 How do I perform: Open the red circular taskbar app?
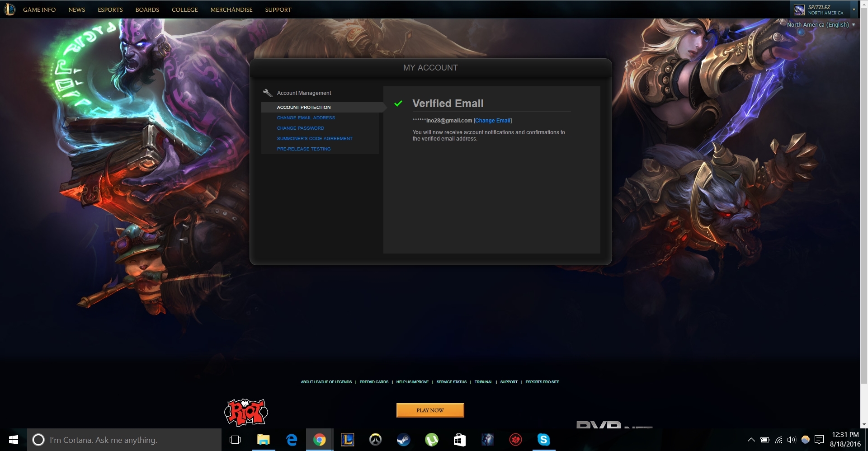(x=515, y=440)
